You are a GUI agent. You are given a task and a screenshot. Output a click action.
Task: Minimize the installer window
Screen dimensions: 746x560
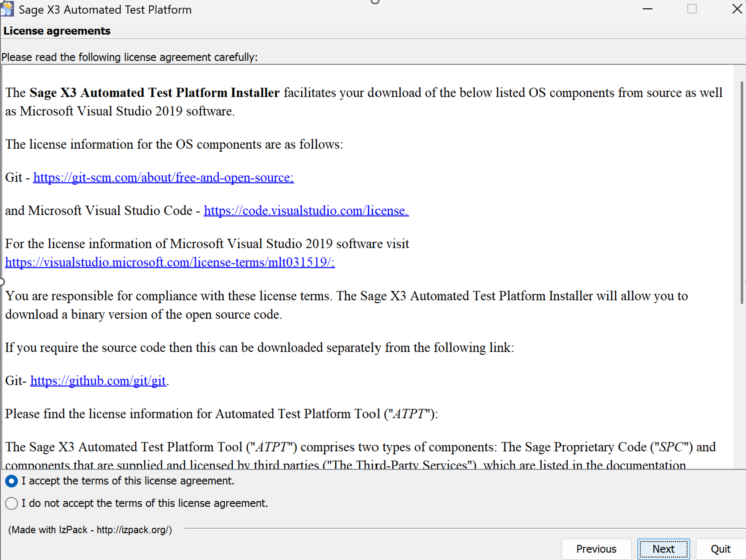point(648,9)
